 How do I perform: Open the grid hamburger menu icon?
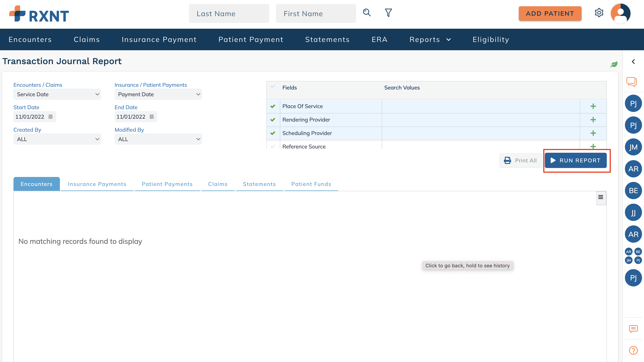tap(601, 197)
